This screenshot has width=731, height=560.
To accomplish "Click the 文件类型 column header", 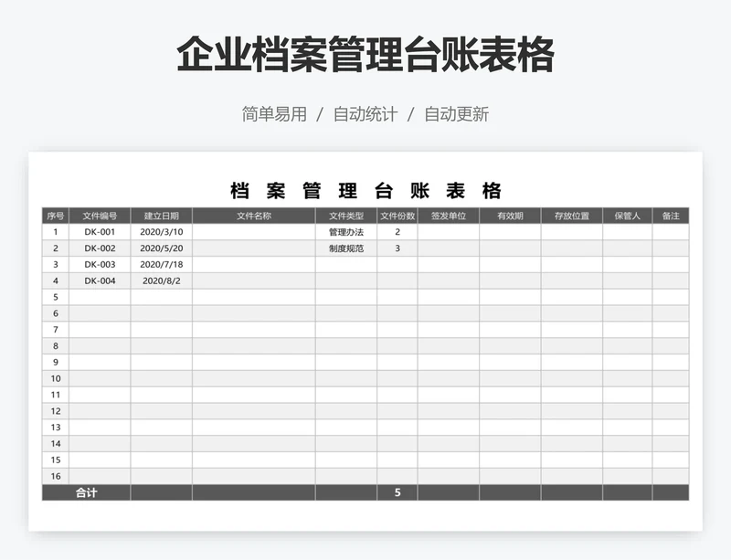I will coord(346,216).
